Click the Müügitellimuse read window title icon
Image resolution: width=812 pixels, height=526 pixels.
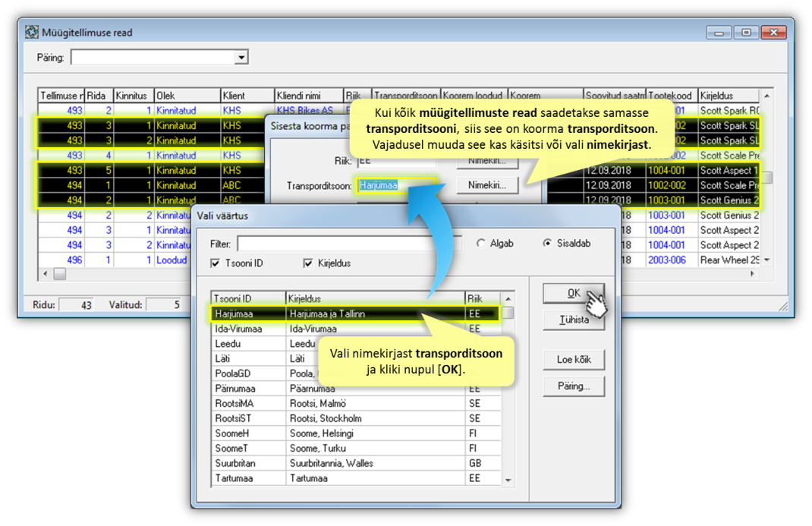pos(32,32)
